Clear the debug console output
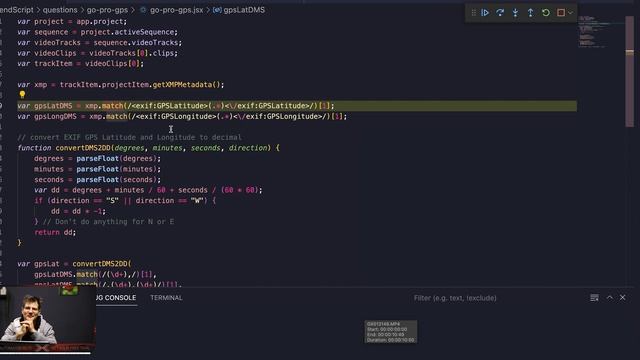This screenshot has width=640, height=360. click(x=594, y=298)
